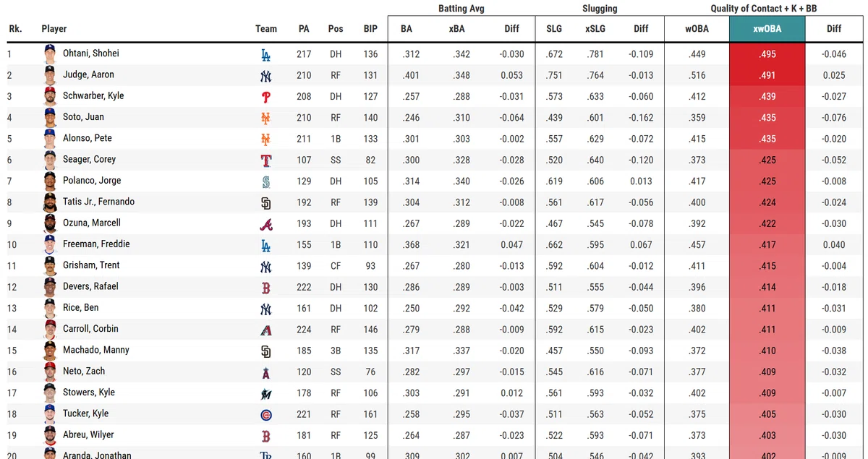Sort by the Team column header

pos(266,29)
